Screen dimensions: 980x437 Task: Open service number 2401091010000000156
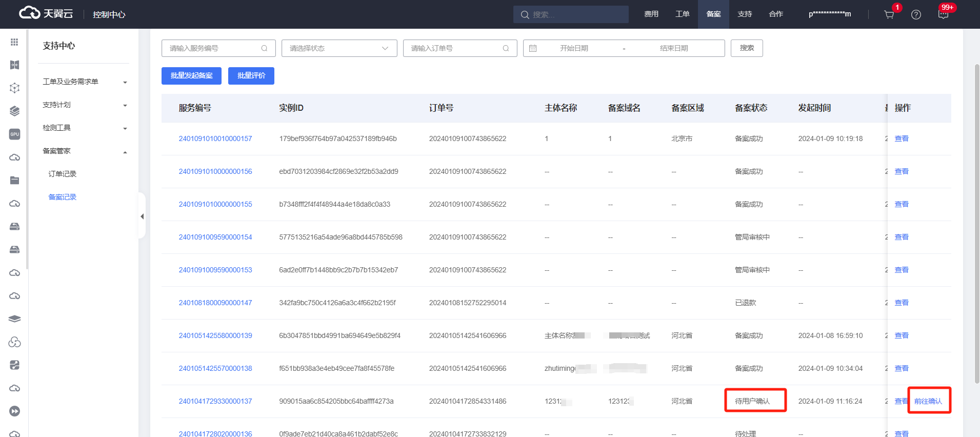(x=215, y=171)
